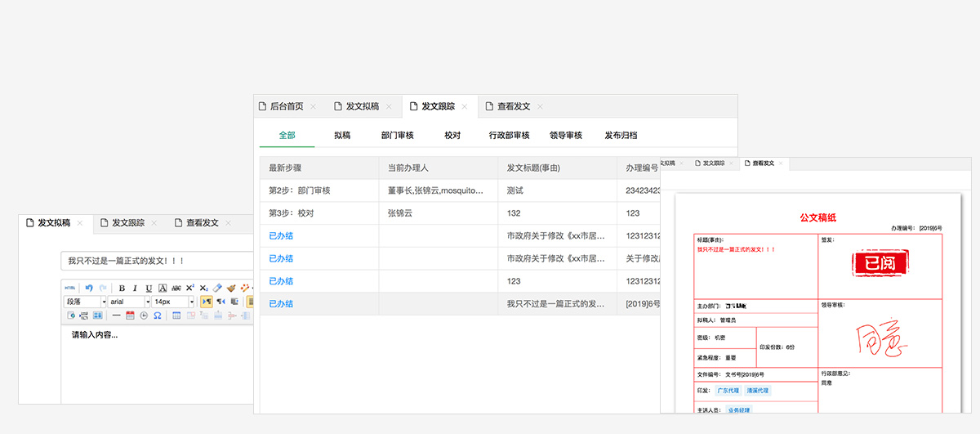The image size is (980, 434).
Task: Click the 业务经理 tag in document form
Action: click(739, 410)
